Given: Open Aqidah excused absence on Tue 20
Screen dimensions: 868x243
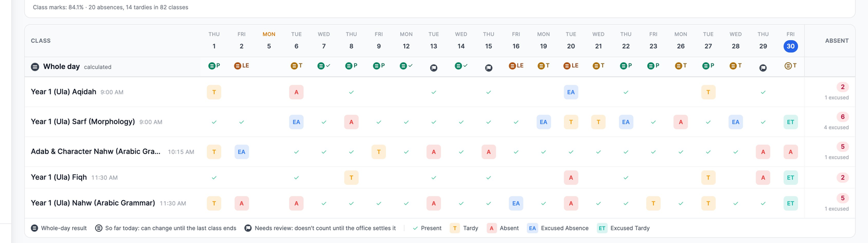Looking at the screenshot, I should [x=571, y=92].
